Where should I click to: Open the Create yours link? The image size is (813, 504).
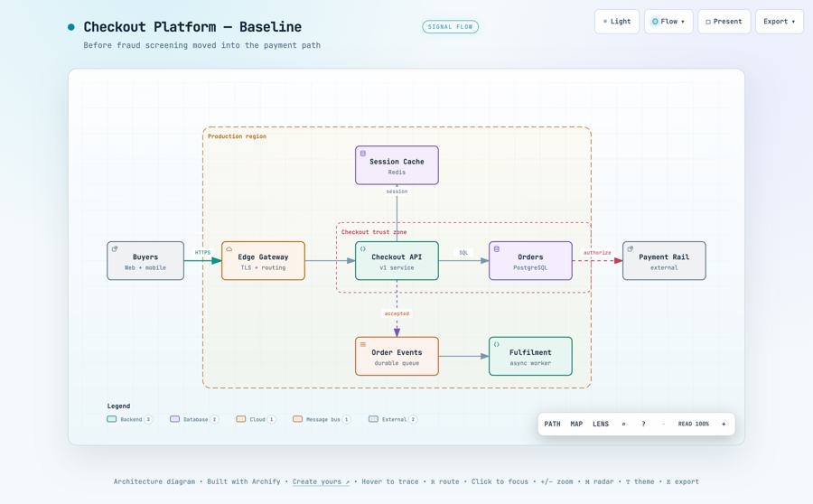[321, 481]
